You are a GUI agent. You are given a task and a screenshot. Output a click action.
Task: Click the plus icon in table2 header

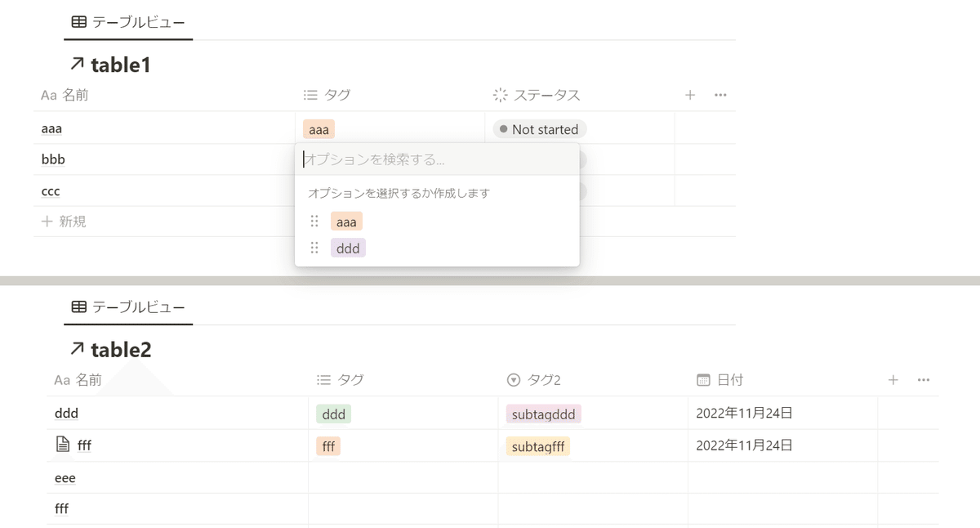coord(893,380)
